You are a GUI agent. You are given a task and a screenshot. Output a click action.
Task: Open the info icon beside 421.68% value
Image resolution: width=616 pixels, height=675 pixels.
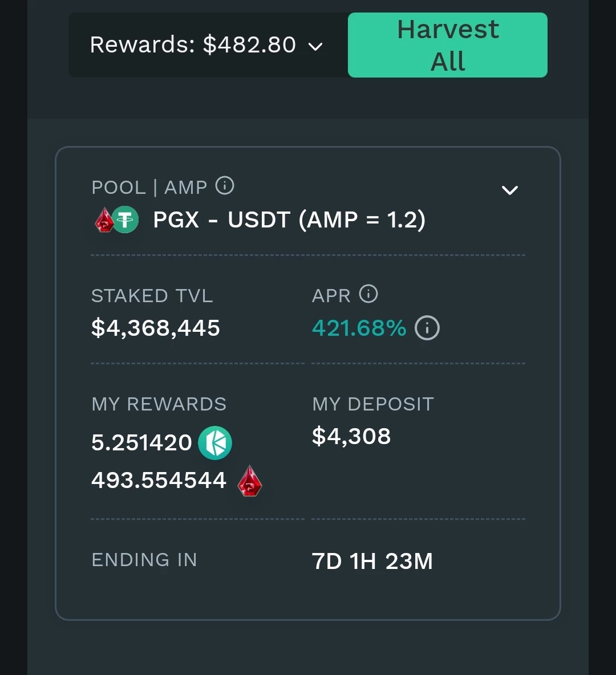pos(427,328)
